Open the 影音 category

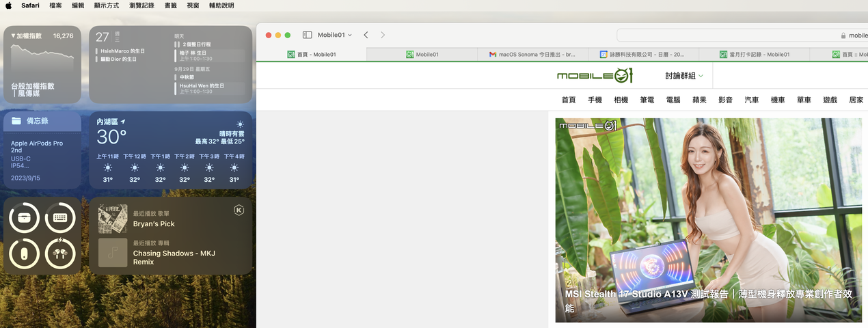tap(725, 100)
